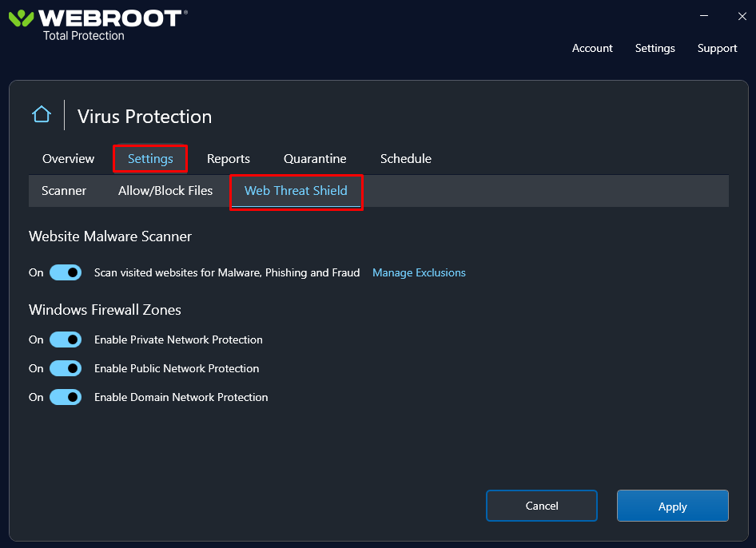This screenshot has width=756, height=548.
Task: Minimize the Webroot window
Action: tap(704, 16)
